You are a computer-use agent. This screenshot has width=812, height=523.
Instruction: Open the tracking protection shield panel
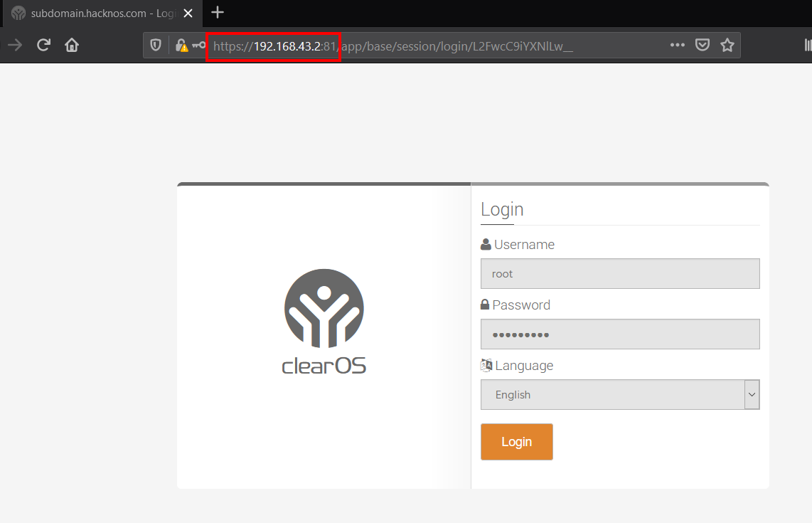click(x=156, y=46)
